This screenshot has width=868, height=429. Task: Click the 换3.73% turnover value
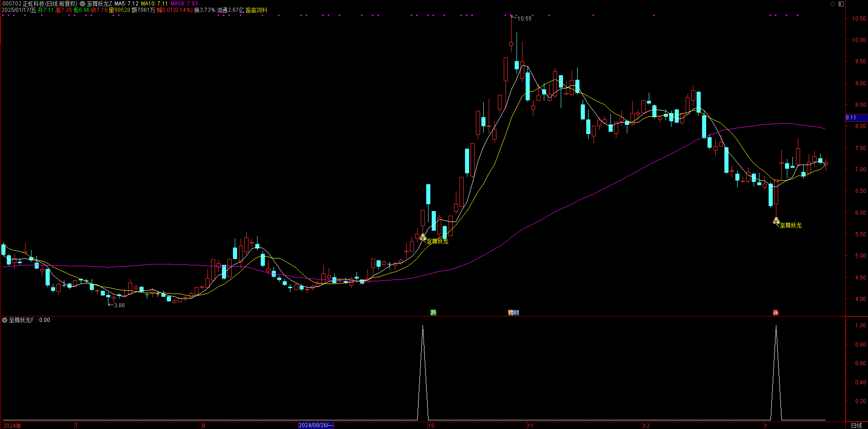tap(205, 10)
